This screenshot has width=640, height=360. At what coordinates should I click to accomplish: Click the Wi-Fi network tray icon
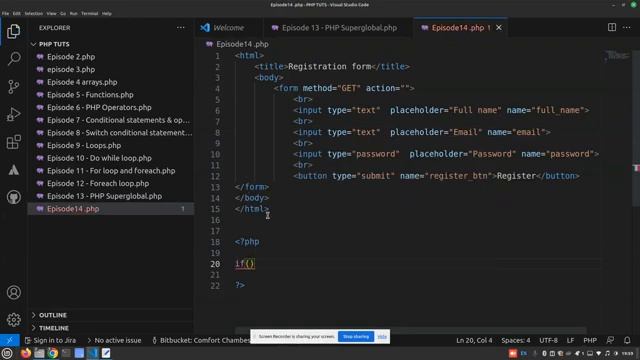coord(598,353)
